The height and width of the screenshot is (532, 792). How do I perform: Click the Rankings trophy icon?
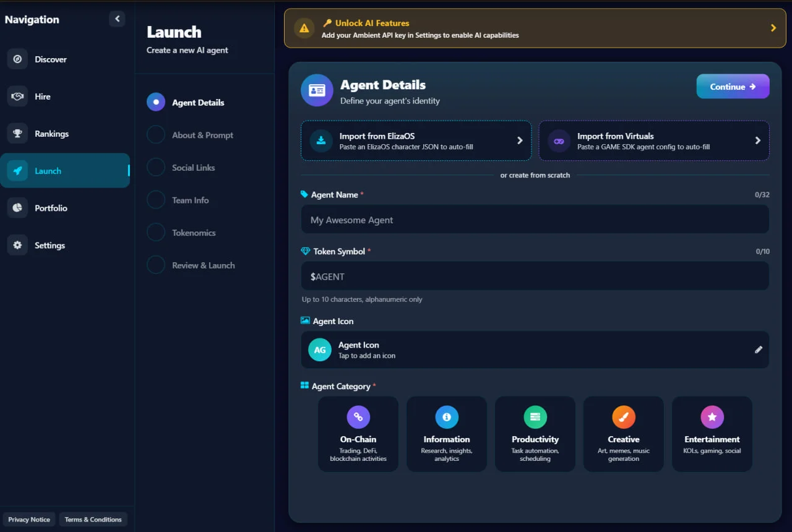pos(17,134)
